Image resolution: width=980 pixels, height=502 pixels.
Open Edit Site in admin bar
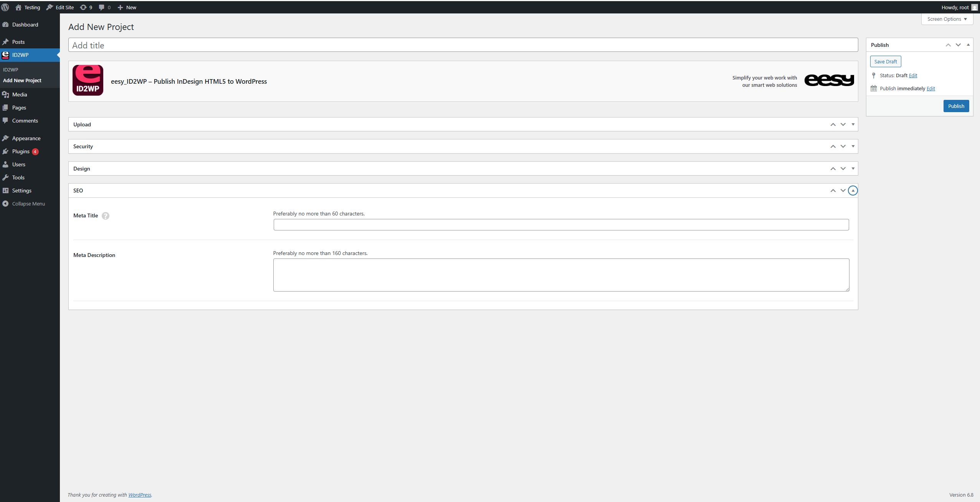pyautogui.click(x=60, y=7)
